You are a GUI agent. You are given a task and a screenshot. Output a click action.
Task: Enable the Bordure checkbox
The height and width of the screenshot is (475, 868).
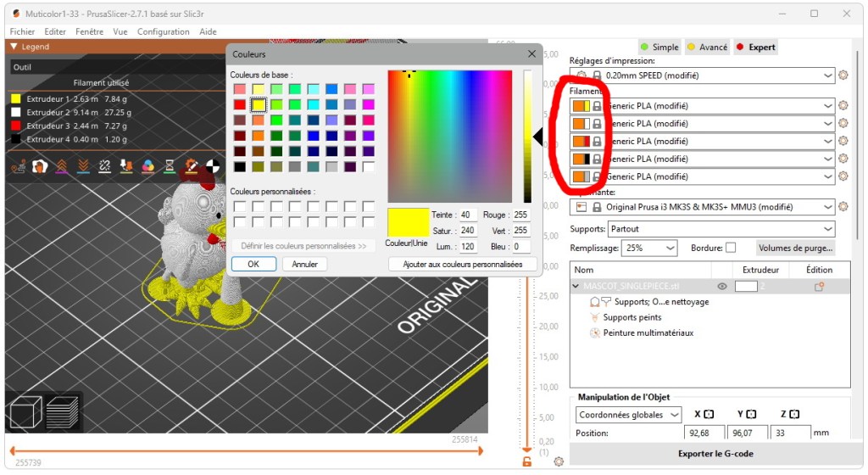pos(731,248)
